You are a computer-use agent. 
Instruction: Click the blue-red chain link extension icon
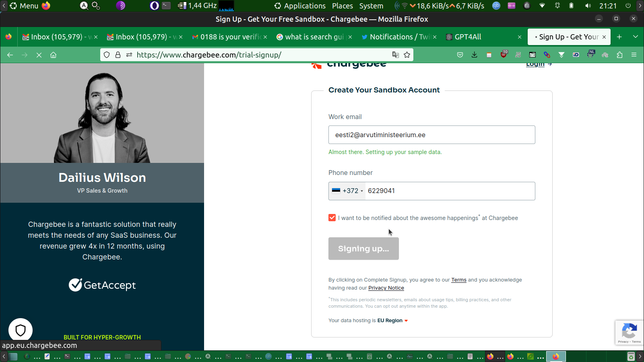(547, 55)
